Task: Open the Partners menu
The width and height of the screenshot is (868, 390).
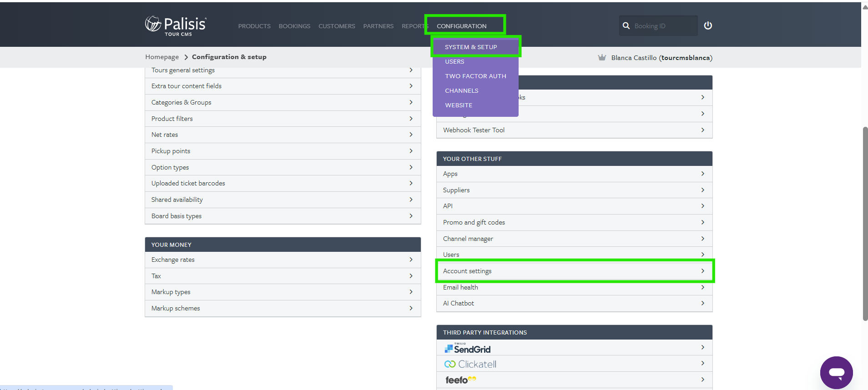Action: tap(378, 26)
